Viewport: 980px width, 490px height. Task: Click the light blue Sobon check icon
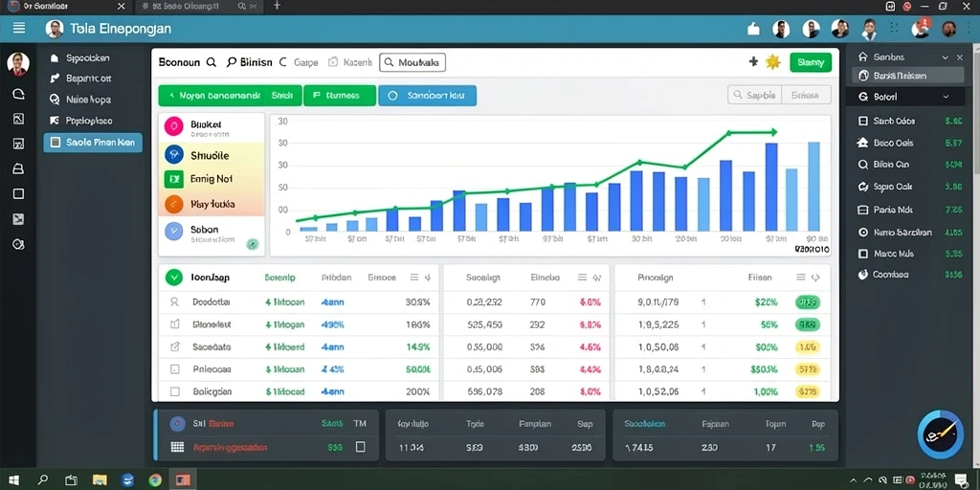click(x=173, y=232)
